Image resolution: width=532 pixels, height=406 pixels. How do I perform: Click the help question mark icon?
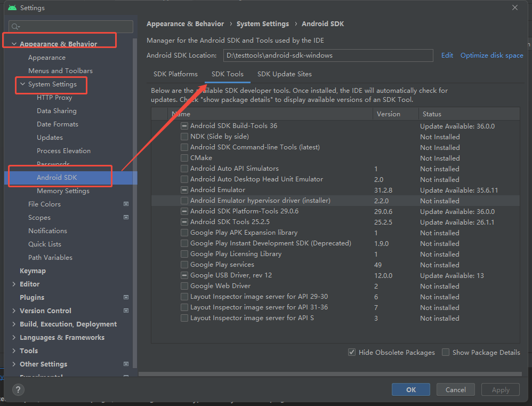[18, 389]
